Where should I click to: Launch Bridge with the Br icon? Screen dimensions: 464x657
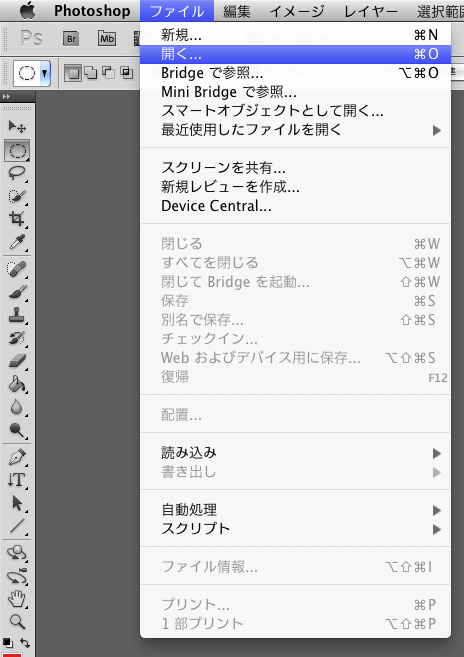(x=71, y=39)
